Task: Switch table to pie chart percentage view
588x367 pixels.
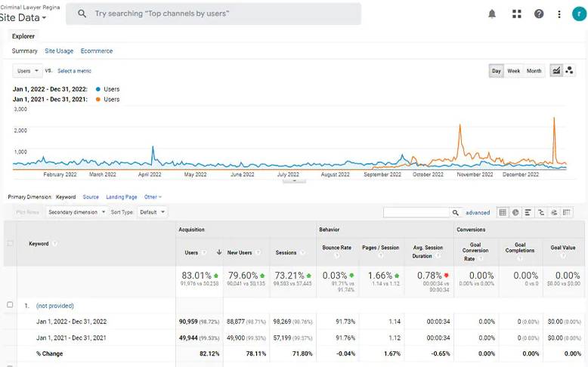Action: 515,212
